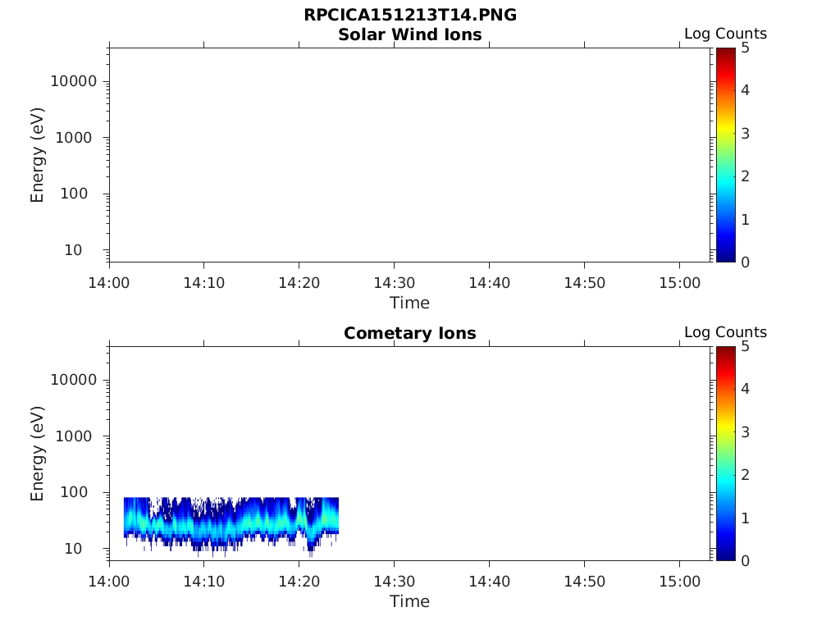Click the Log Counts label above bottom colorbar
Viewport: 840px width, 630px height.
pyautogui.click(x=725, y=332)
